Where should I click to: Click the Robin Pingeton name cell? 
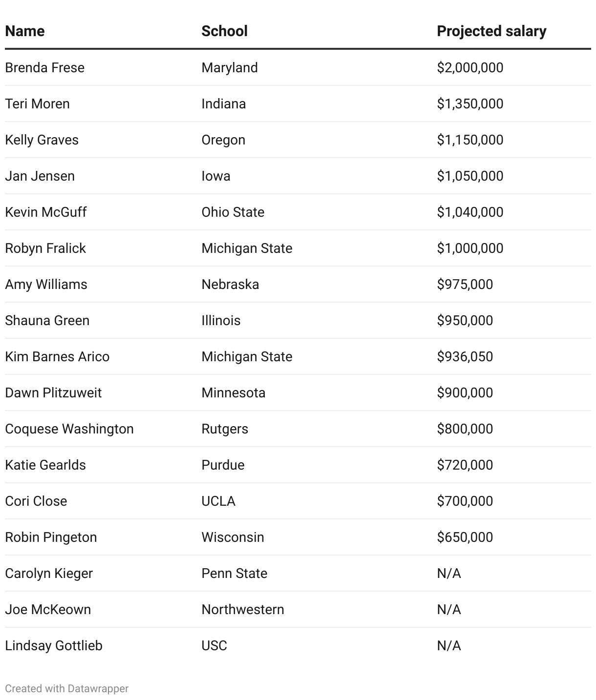(51, 537)
